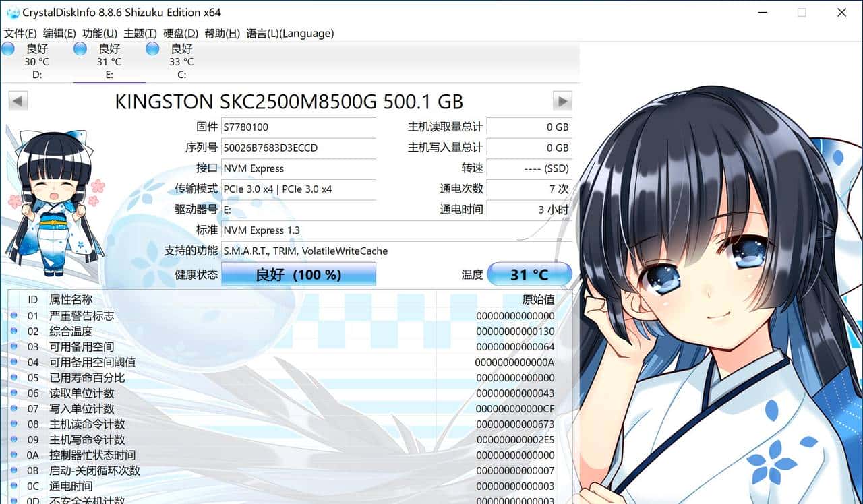Click the status dot beside attribute 01 严重警告标志
The width and height of the screenshot is (863, 504).
pos(14,315)
